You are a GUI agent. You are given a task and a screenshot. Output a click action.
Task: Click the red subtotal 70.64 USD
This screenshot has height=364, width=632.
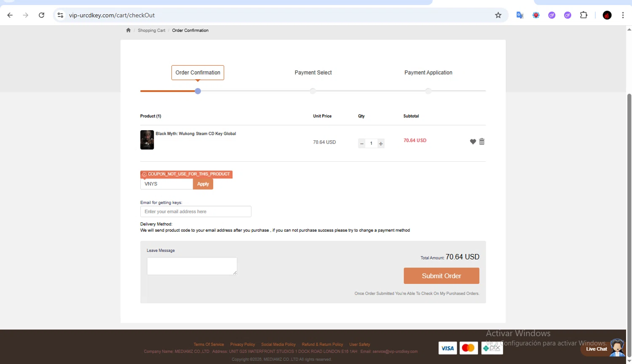(415, 140)
